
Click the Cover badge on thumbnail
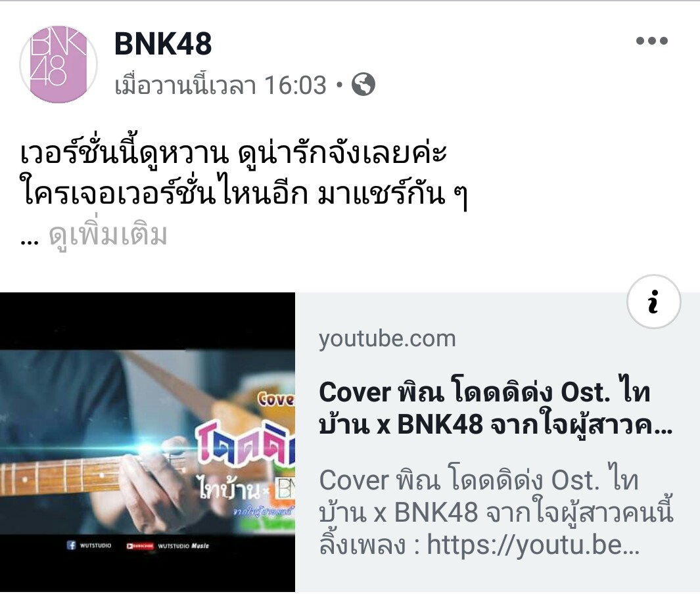coord(275,399)
